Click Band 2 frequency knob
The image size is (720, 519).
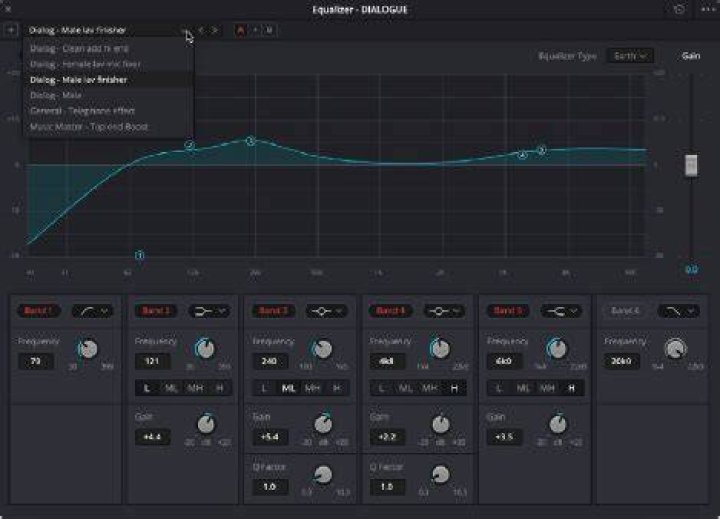(205, 349)
